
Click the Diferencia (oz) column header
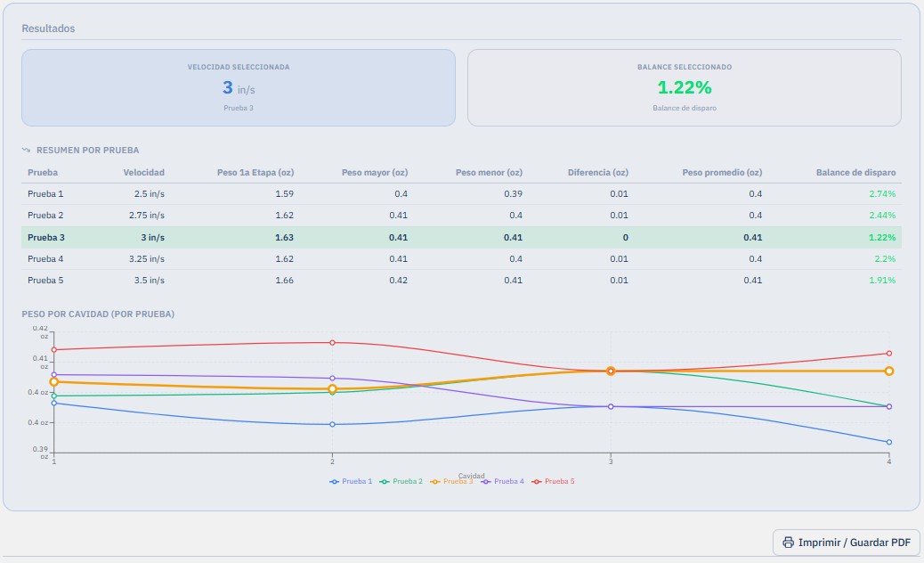point(598,173)
